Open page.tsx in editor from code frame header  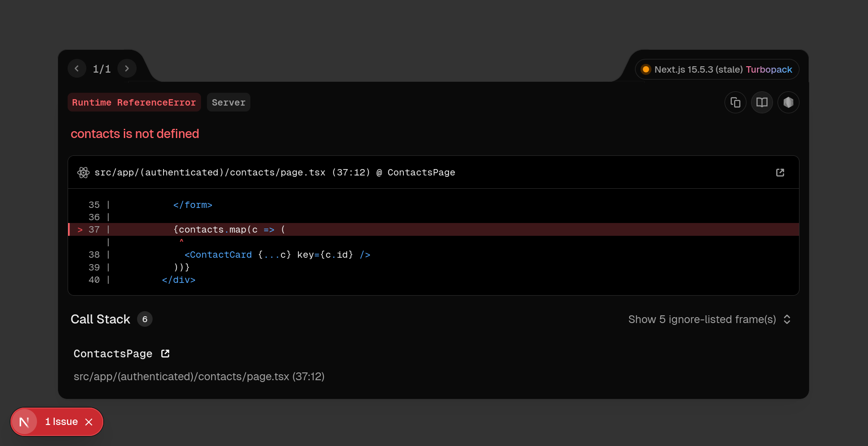coord(780,172)
